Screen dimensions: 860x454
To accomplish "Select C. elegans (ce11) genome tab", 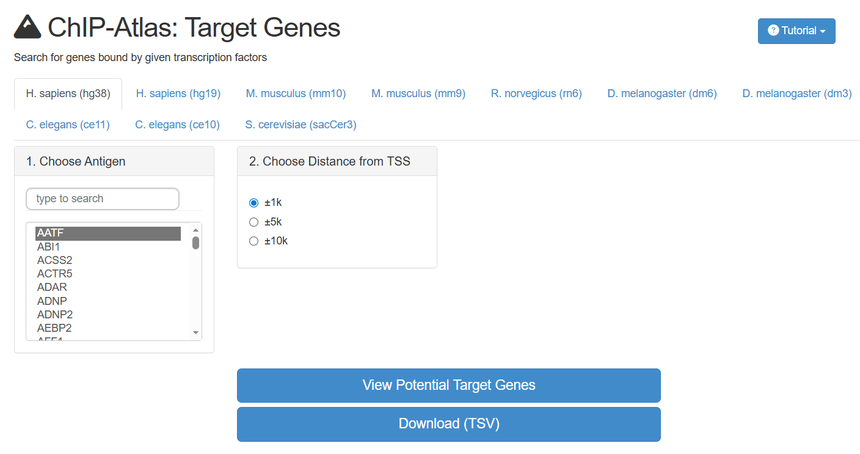I will (x=67, y=125).
